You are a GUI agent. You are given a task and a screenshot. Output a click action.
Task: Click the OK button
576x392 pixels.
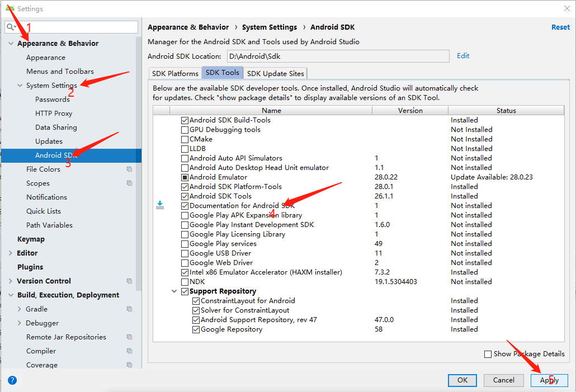(x=462, y=380)
